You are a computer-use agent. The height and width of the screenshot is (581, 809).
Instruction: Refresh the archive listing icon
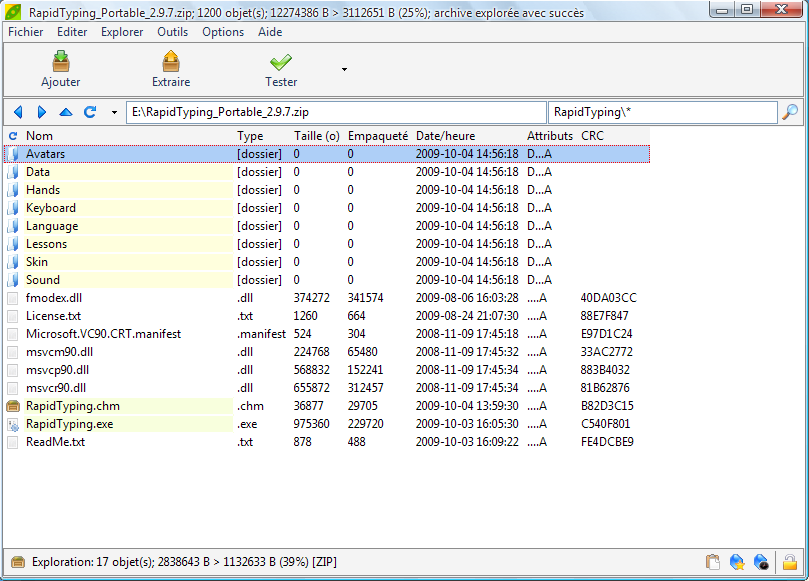(x=90, y=112)
